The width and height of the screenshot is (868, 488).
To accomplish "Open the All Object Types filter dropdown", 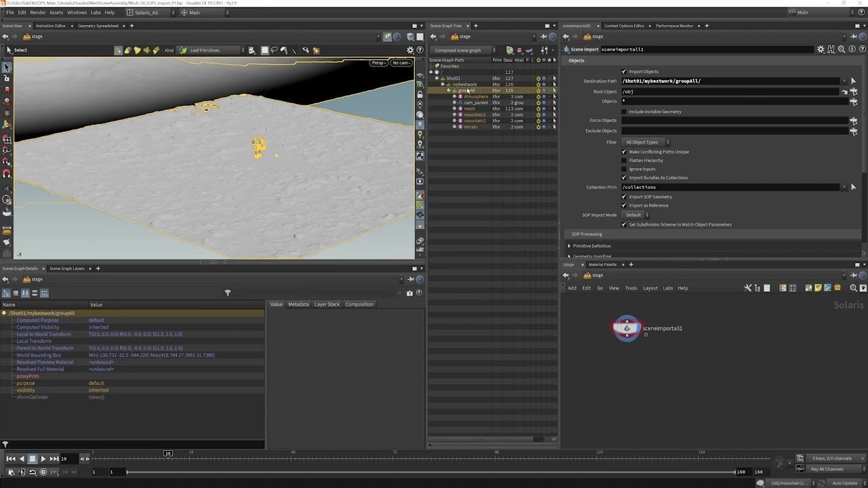I will coord(646,142).
